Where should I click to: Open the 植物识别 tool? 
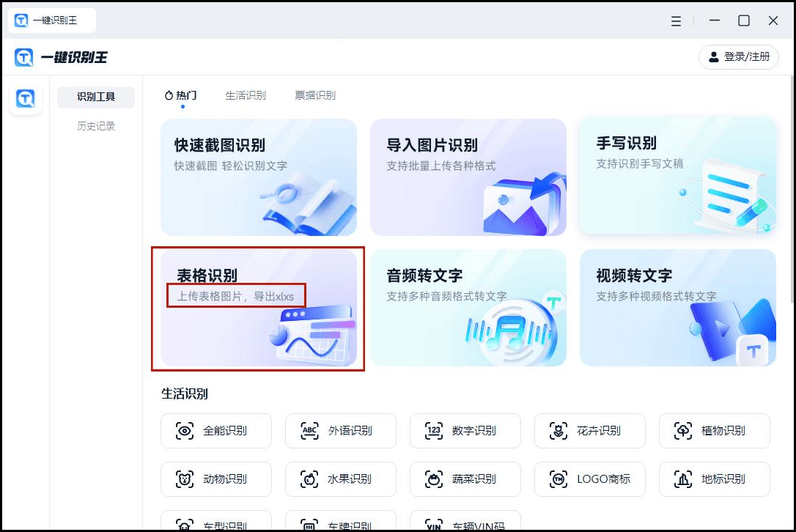714,431
